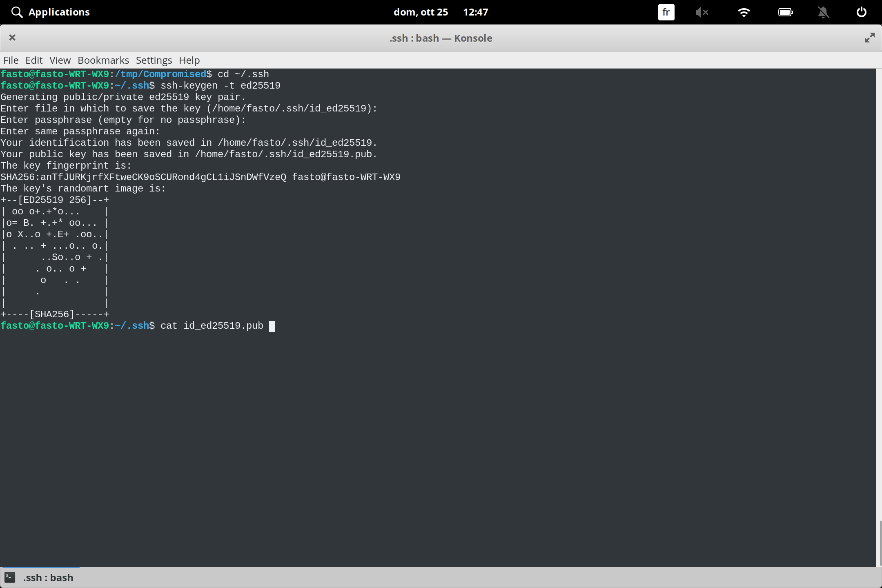The height and width of the screenshot is (588, 882).
Task: Click the notifications-disabled bell icon
Action: 823,12
